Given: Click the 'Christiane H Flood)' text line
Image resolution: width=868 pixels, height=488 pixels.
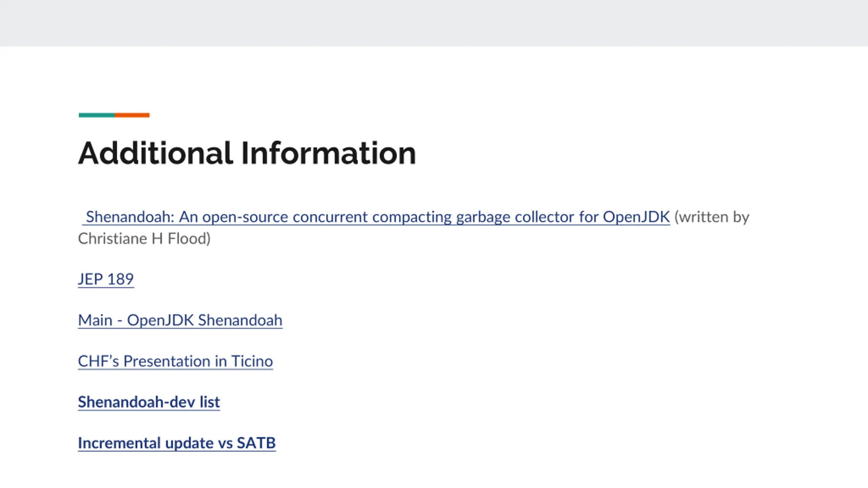Looking at the screenshot, I should pos(144,239).
